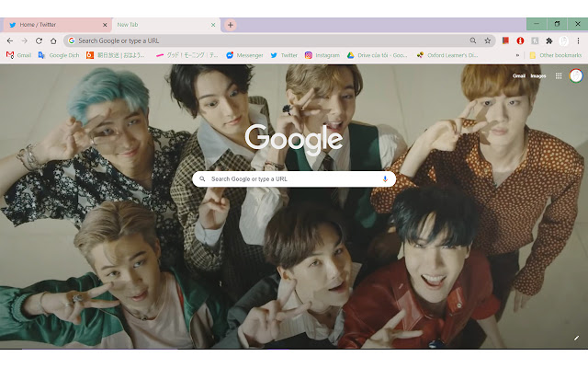588x368 pixels.
Task: Open the Google Dich bookmark
Action: [x=59, y=55]
